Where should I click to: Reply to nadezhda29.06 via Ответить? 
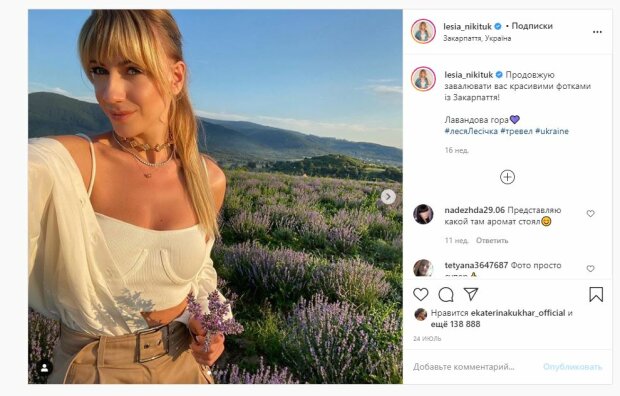492,241
